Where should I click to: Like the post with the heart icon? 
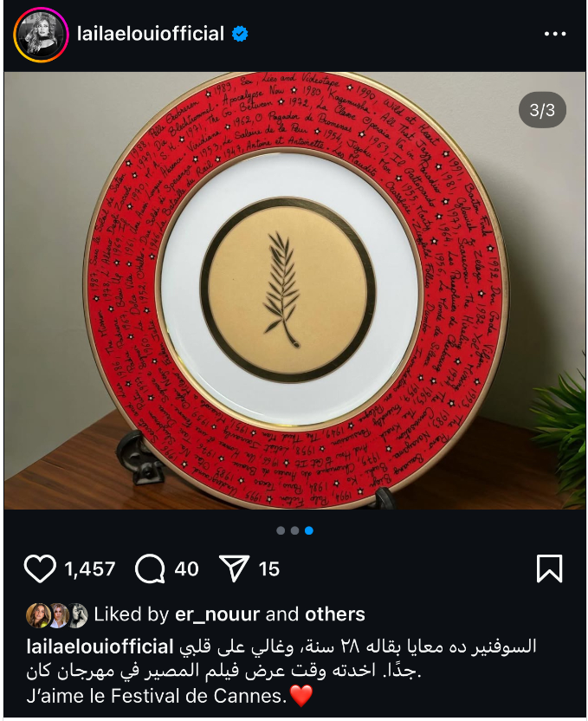click(40, 568)
